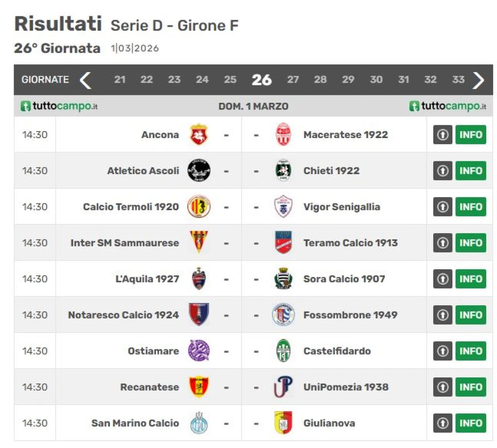Click the Ancona team crest

click(199, 135)
